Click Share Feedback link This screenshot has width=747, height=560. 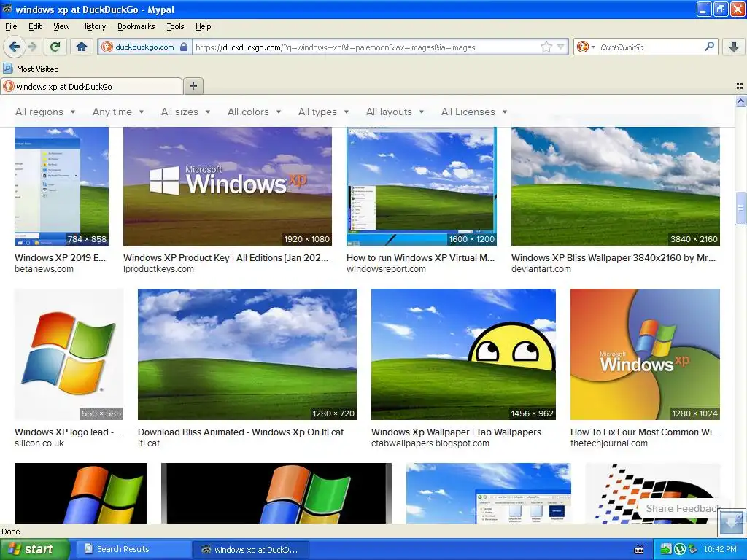(682, 508)
